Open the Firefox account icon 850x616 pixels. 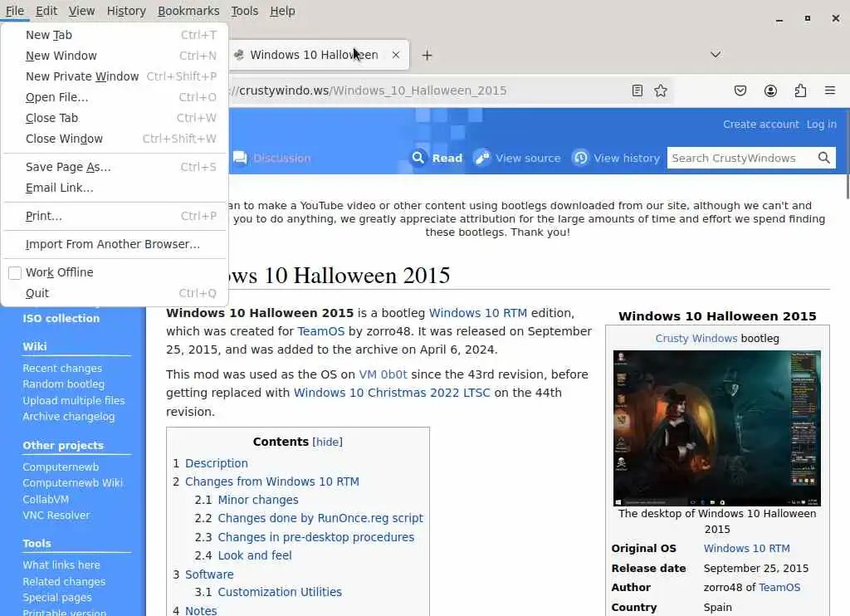[770, 90]
